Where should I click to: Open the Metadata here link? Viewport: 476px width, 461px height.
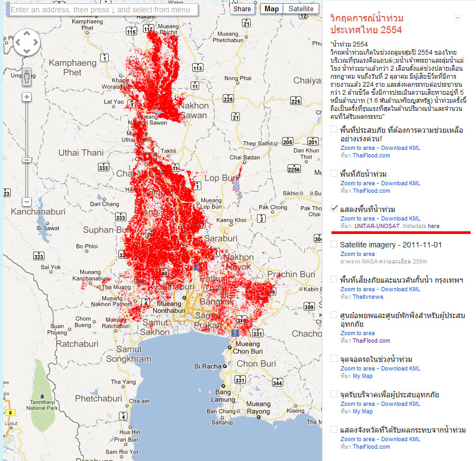(x=434, y=226)
